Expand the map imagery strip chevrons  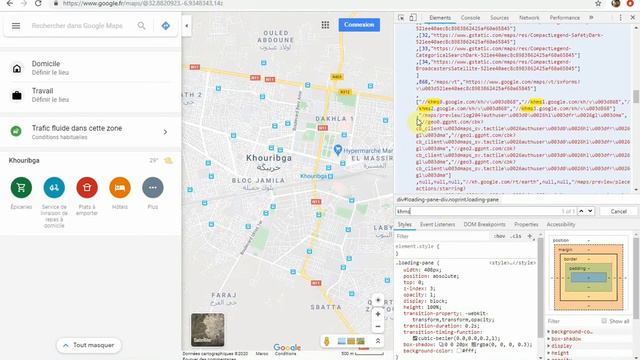[x=378, y=341]
